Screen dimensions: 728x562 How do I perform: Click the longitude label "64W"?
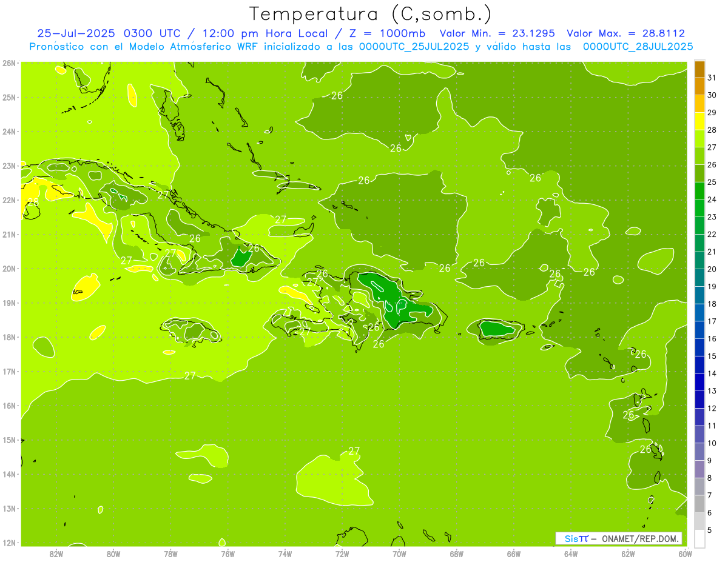click(x=571, y=554)
